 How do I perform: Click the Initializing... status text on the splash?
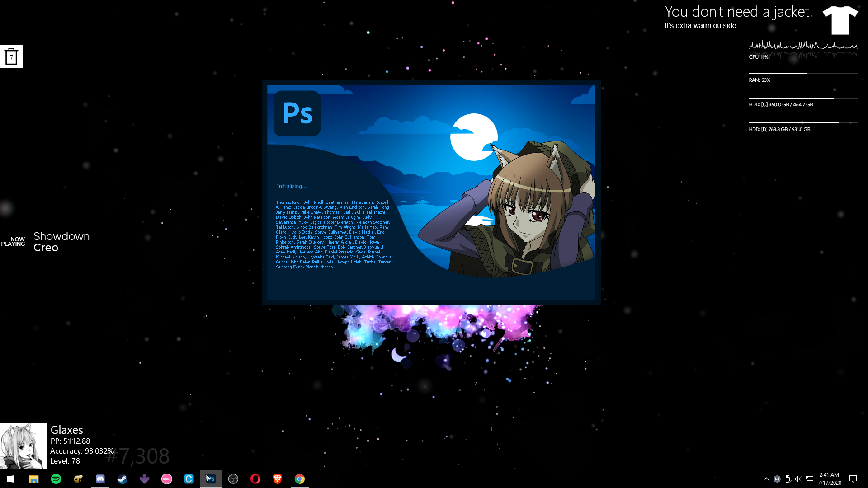pyautogui.click(x=292, y=186)
